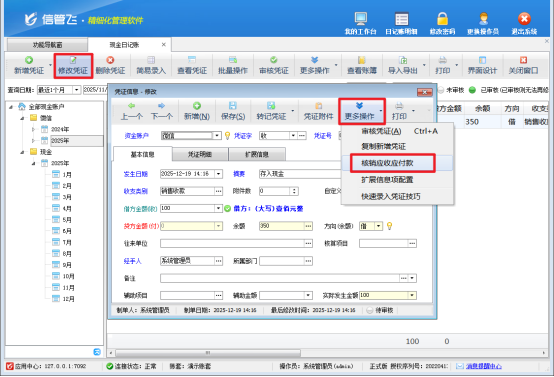
Task: Select 快速录入凭证技巧 menu entry
Action: tap(397, 196)
